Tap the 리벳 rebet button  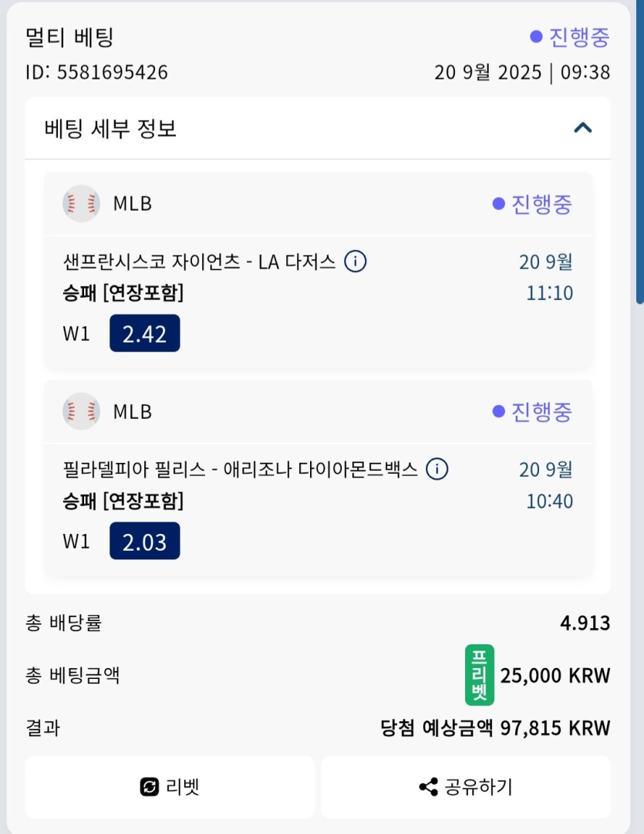click(x=170, y=787)
